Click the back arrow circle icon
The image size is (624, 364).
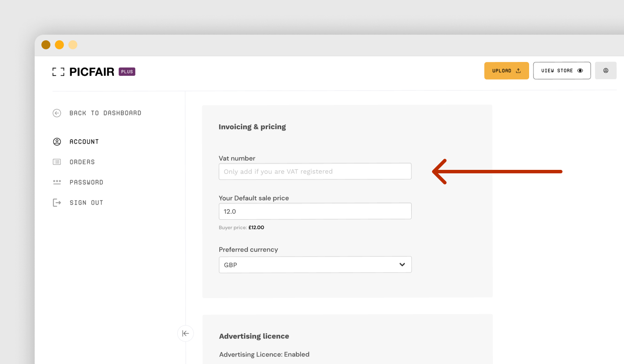[x=57, y=113]
